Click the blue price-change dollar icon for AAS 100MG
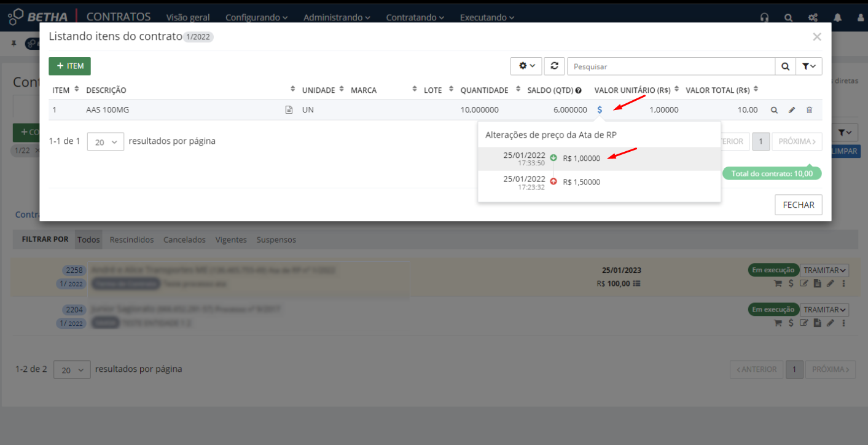This screenshot has height=445, width=868. coord(600,110)
